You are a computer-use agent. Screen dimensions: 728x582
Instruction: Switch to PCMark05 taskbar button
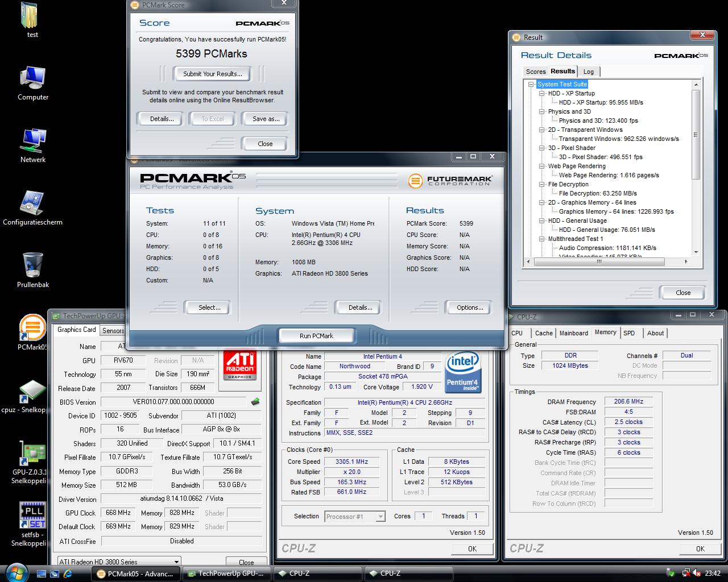[136, 573]
